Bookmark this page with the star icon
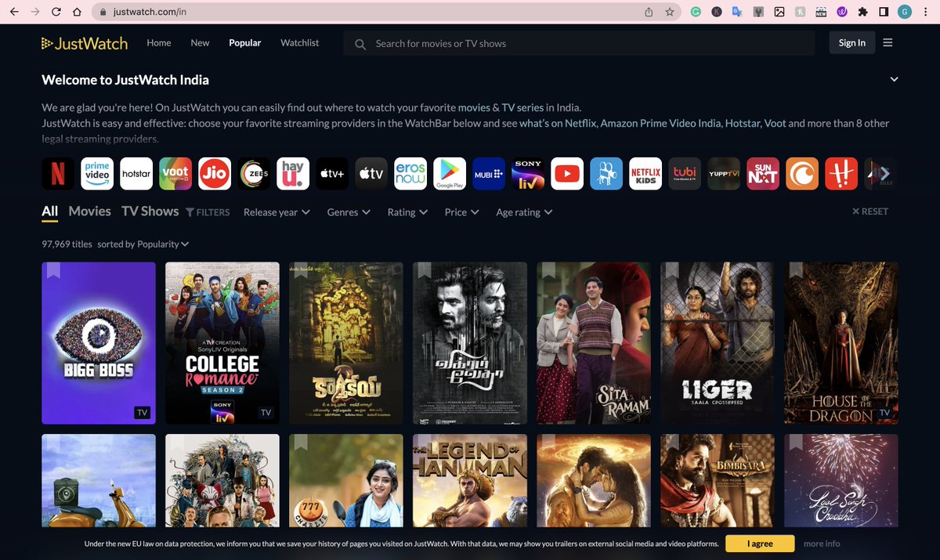 point(670,12)
